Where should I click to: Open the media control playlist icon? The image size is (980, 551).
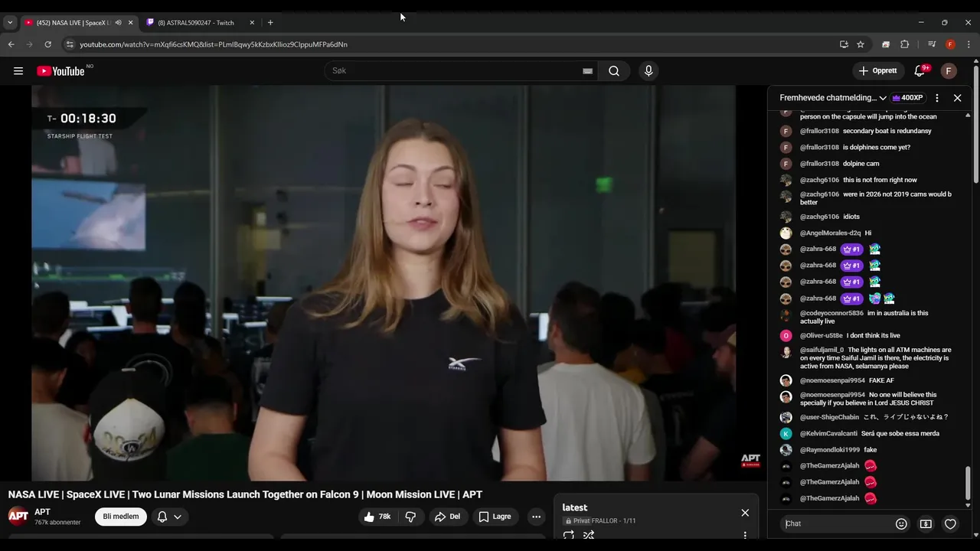pos(932,44)
